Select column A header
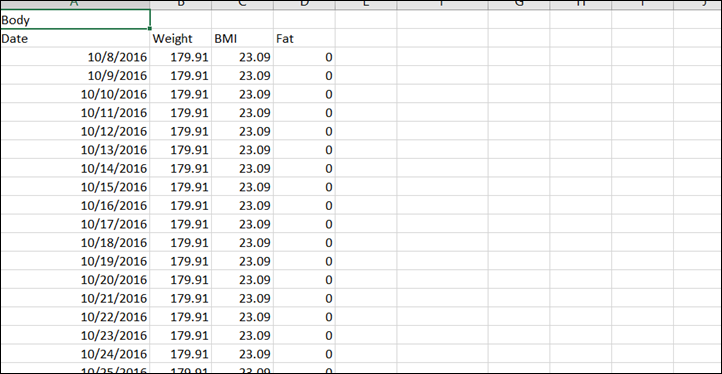Screen dimensions: 722x374 tap(75, 4)
